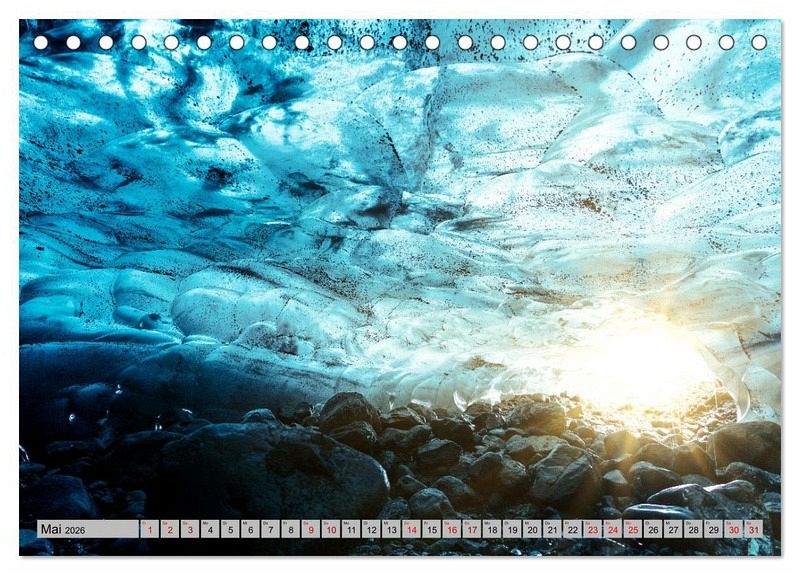Click the Mai 2026 month label
This screenshot has width=800, height=575.
[x=62, y=529]
